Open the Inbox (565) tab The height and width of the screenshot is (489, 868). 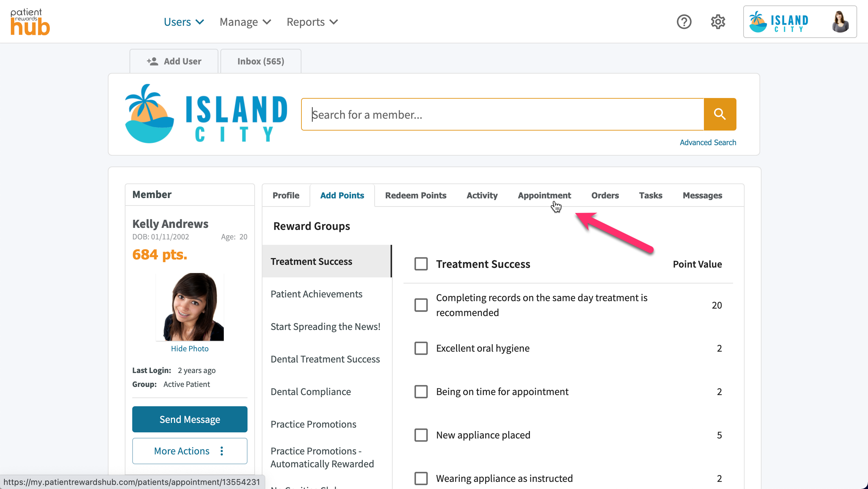[x=261, y=61]
